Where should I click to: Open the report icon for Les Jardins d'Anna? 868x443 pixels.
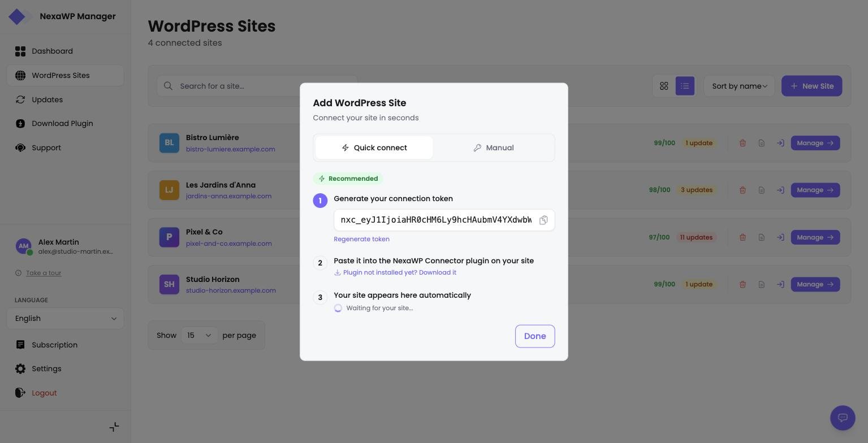(762, 190)
